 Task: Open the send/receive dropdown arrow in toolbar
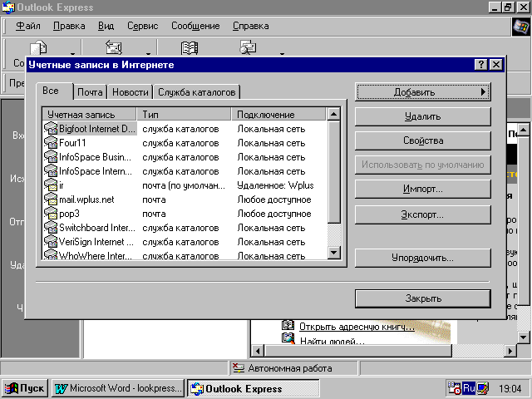[x=148, y=53]
